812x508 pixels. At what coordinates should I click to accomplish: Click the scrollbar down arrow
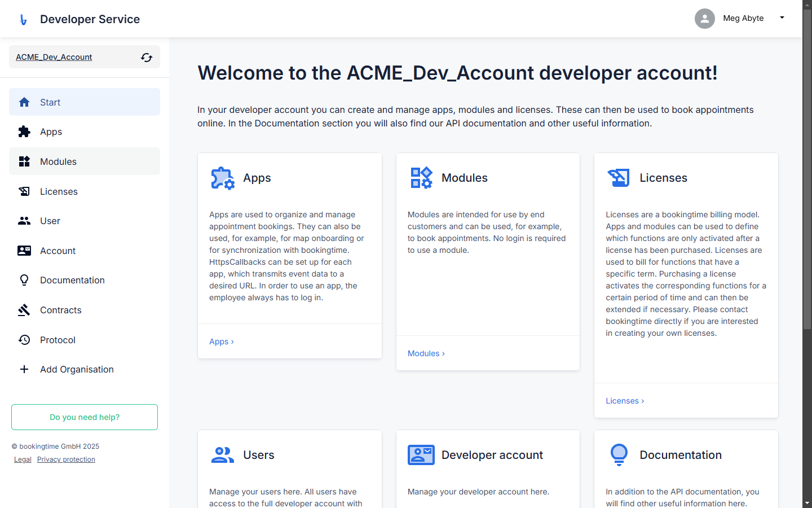click(x=807, y=503)
